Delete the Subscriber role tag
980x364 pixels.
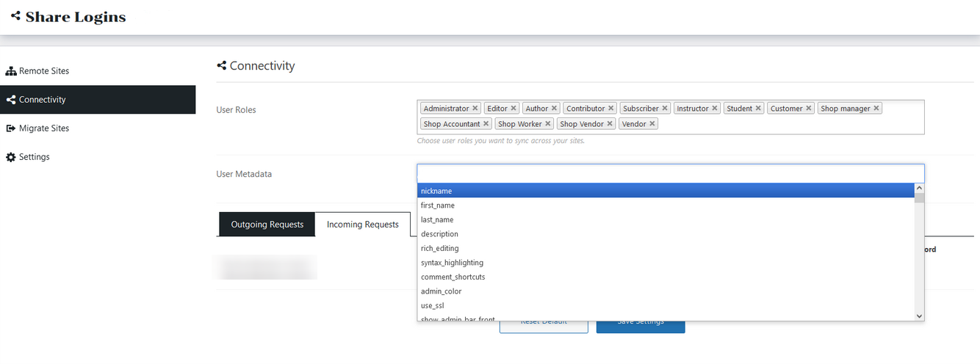[665, 109]
